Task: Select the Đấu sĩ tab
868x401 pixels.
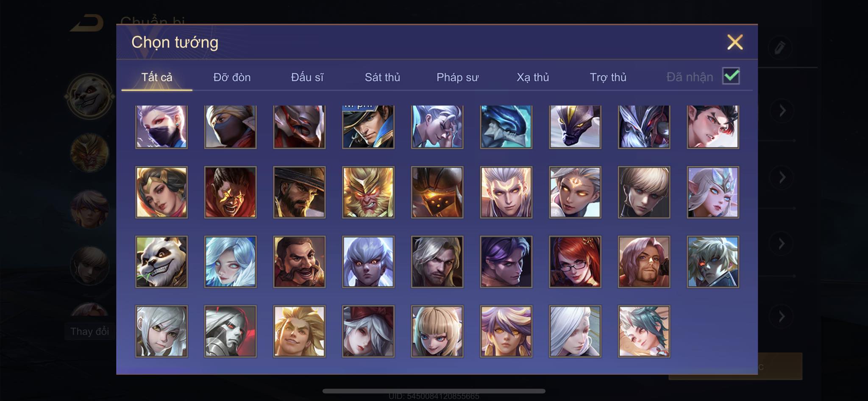Action: coord(307,77)
